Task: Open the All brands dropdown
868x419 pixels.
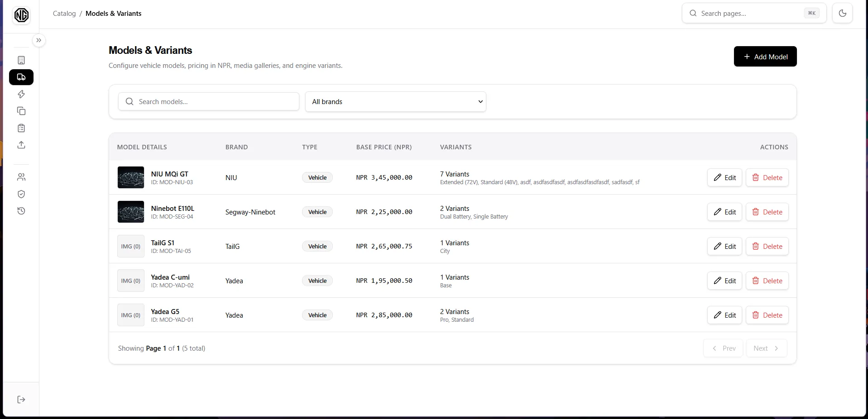Action: [x=396, y=101]
